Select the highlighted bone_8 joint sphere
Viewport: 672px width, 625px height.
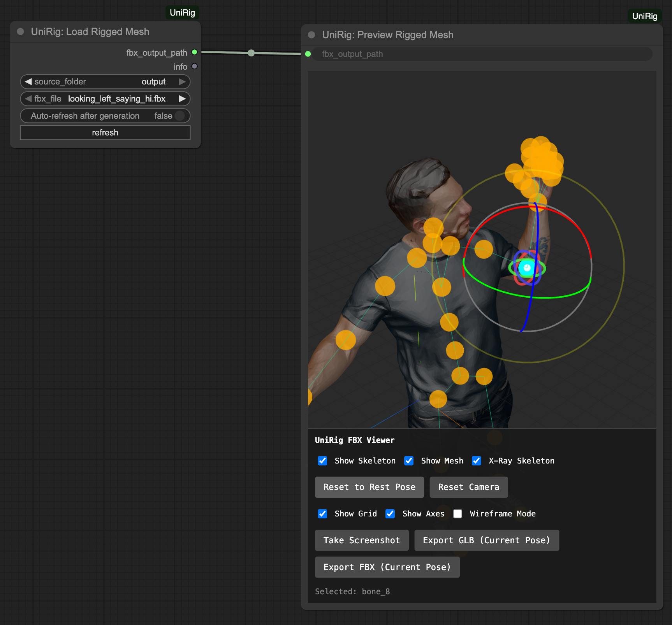(x=527, y=267)
